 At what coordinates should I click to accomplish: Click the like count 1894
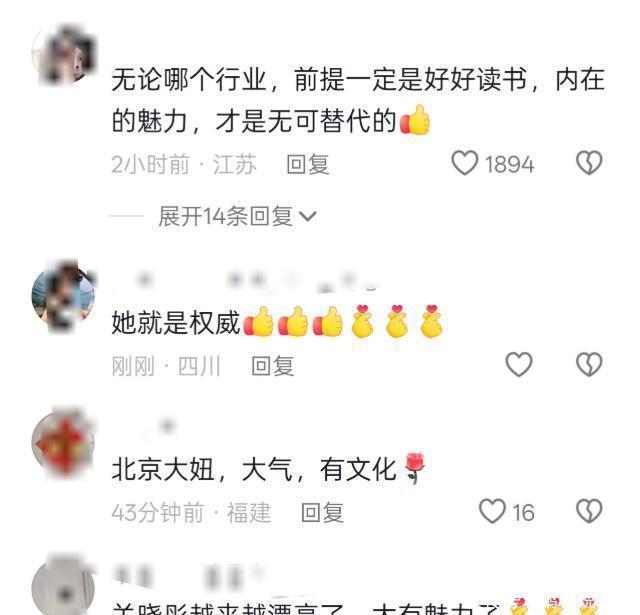coord(509,164)
